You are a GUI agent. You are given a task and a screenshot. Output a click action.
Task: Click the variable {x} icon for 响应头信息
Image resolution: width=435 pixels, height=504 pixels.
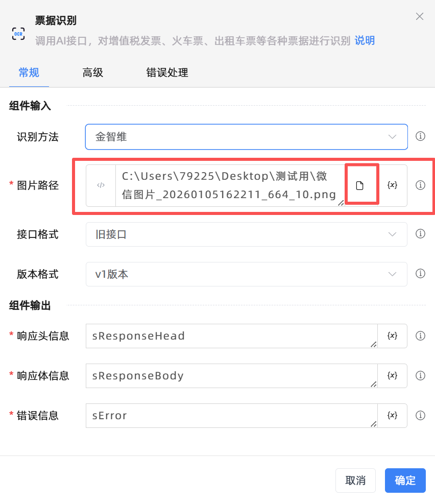[392, 336]
